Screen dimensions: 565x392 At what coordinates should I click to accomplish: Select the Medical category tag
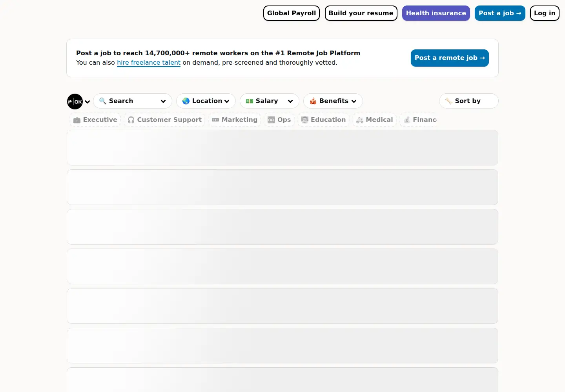[375, 120]
